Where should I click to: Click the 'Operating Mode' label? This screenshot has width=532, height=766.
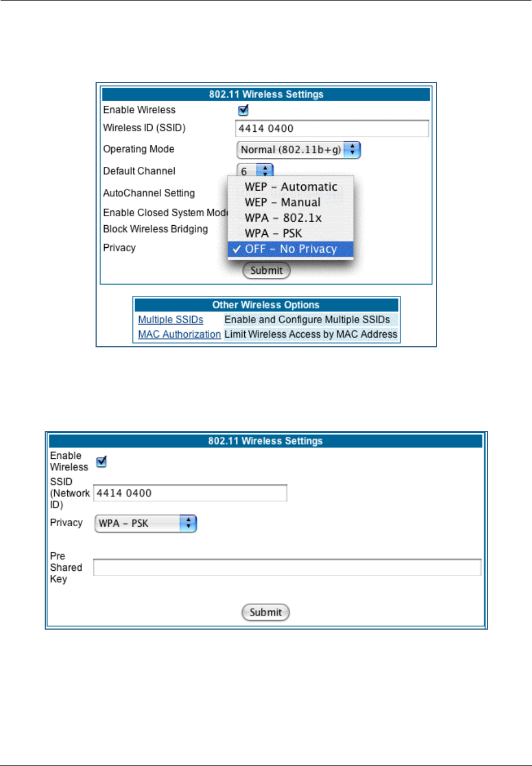(x=139, y=149)
